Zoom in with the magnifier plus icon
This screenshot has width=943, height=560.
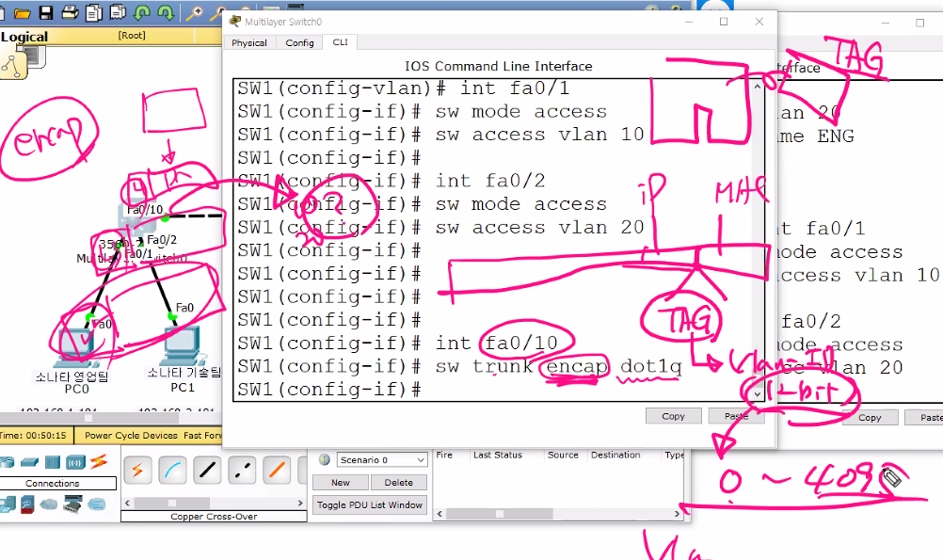point(194,12)
